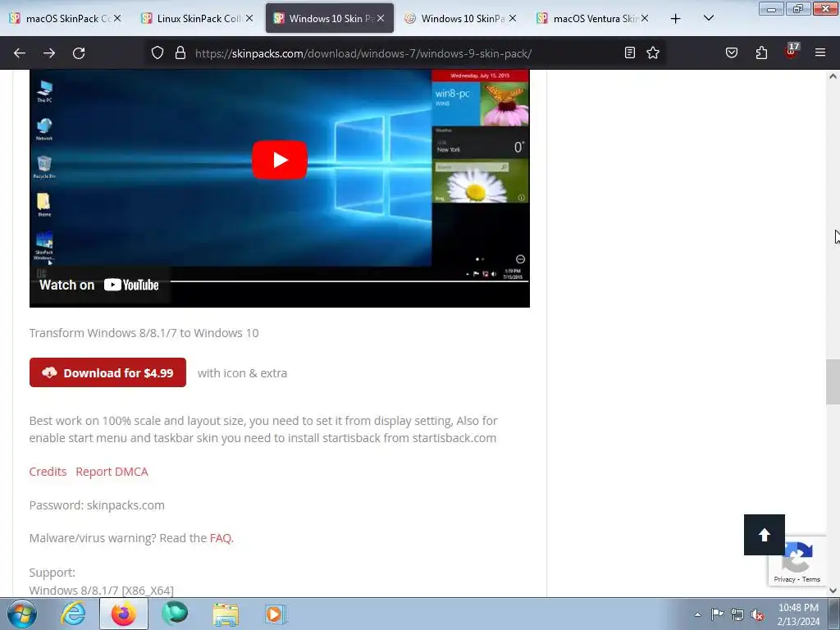
Task: Open the Windows Start menu orb
Action: point(21,614)
